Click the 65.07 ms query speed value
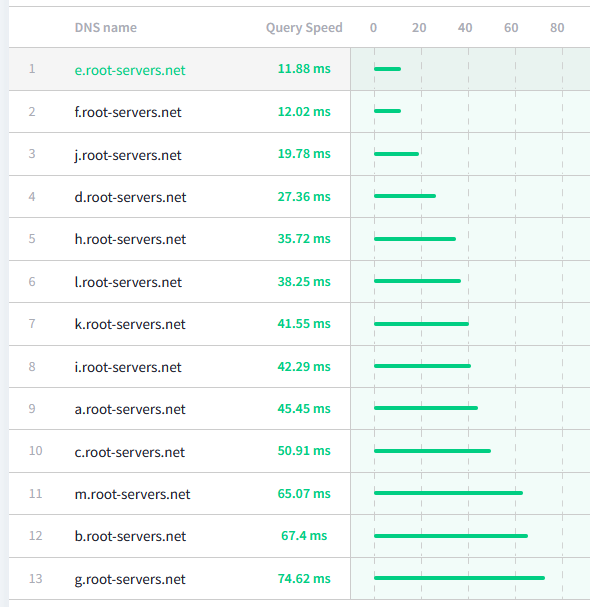This screenshot has height=607, width=590. coord(304,494)
